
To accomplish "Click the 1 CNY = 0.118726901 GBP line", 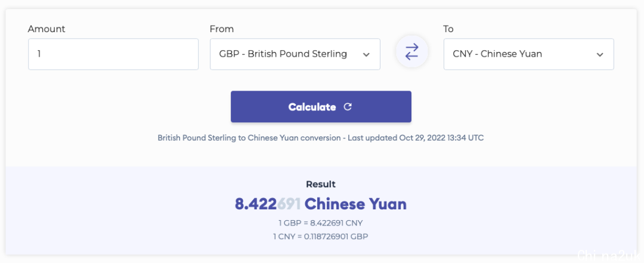I will coord(321,237).
